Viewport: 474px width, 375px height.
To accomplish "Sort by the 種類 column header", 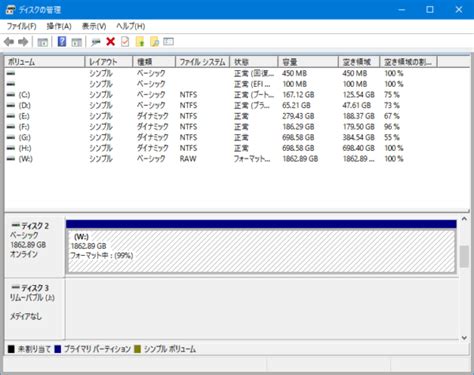I will click(154, 62).
